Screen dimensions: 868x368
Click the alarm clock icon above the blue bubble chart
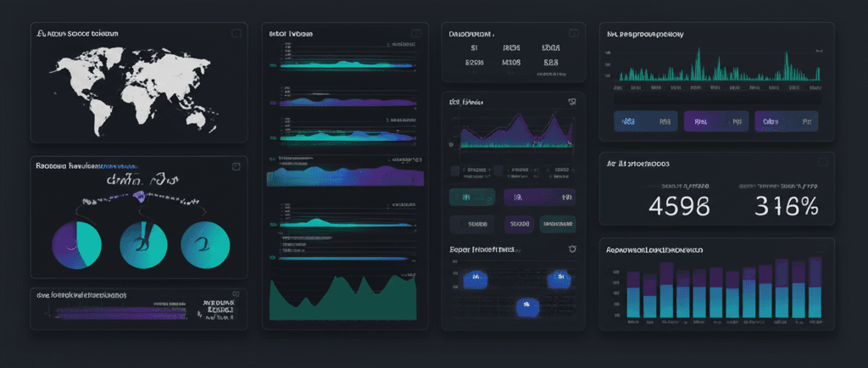pos(572,249)
